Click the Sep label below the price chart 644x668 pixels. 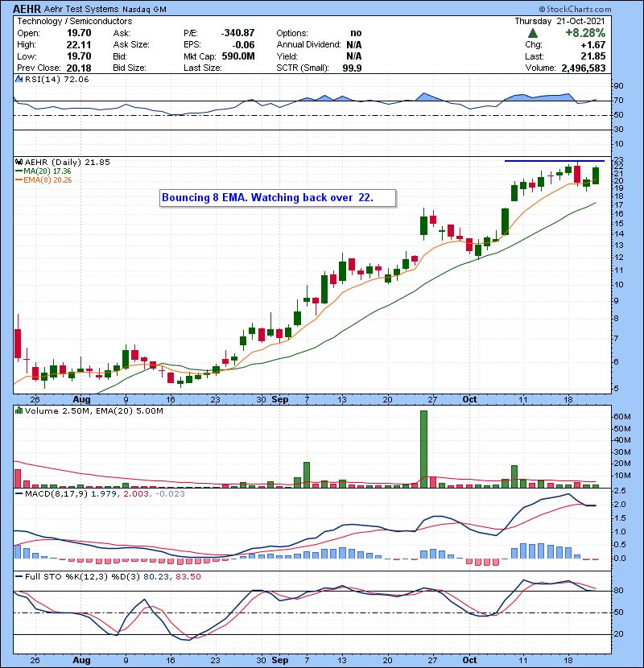pos(280,400)
